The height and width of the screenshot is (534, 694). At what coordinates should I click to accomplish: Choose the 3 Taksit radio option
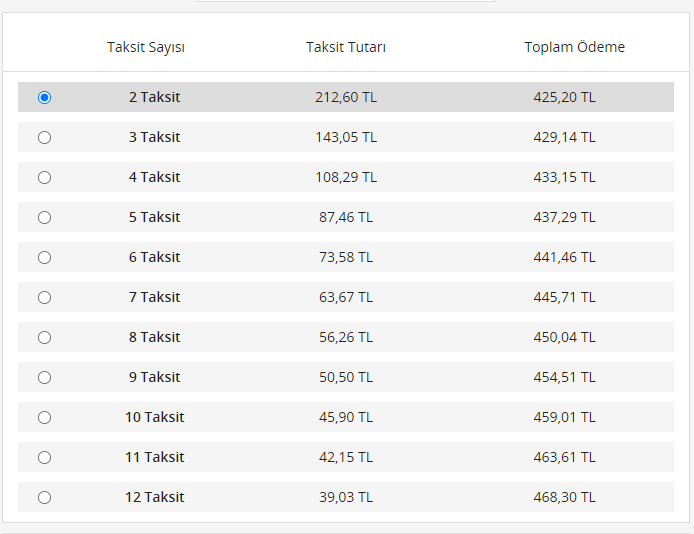(x=44, y=137)
